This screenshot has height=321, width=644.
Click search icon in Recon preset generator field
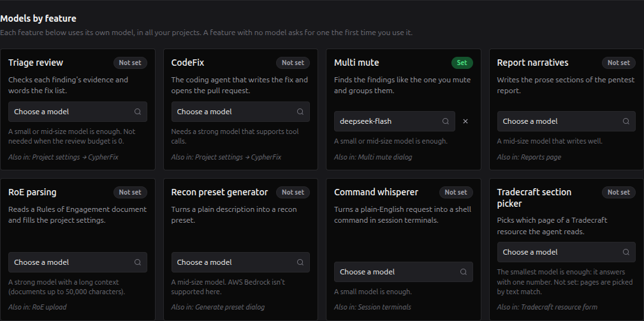(x=300, y=262)
